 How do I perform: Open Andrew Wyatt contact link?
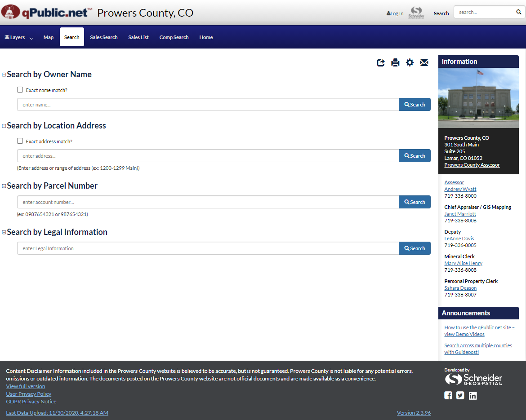point(460,189)
